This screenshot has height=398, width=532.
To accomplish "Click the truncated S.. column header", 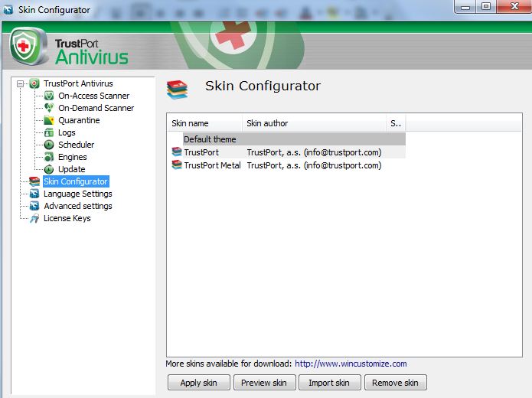I will (396, 123).
